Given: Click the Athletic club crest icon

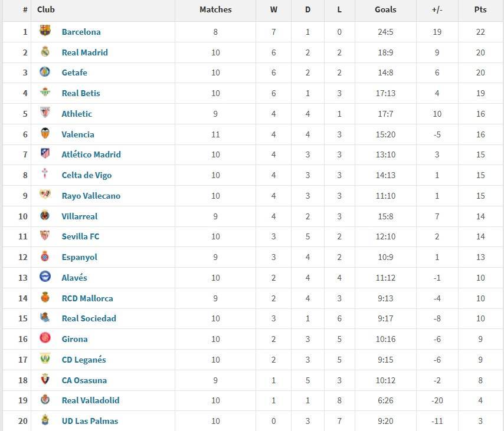Looking at the screenshot, I should 45,113.
